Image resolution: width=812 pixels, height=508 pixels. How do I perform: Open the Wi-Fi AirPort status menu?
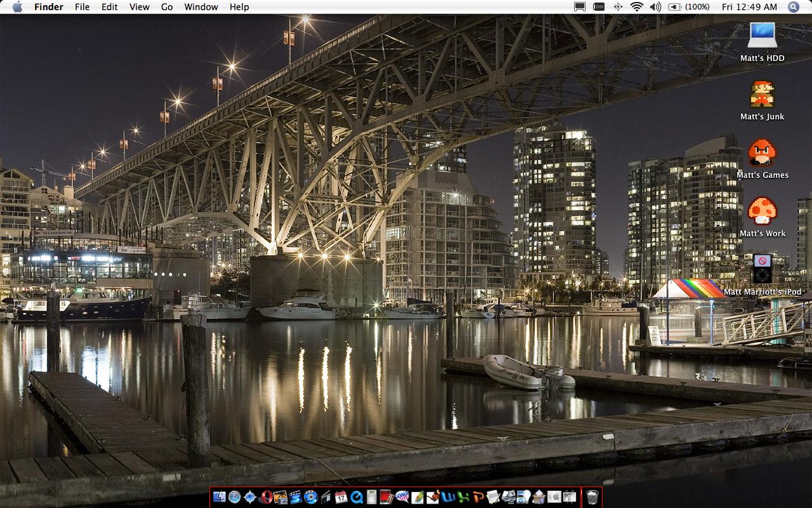pos(636,7)
